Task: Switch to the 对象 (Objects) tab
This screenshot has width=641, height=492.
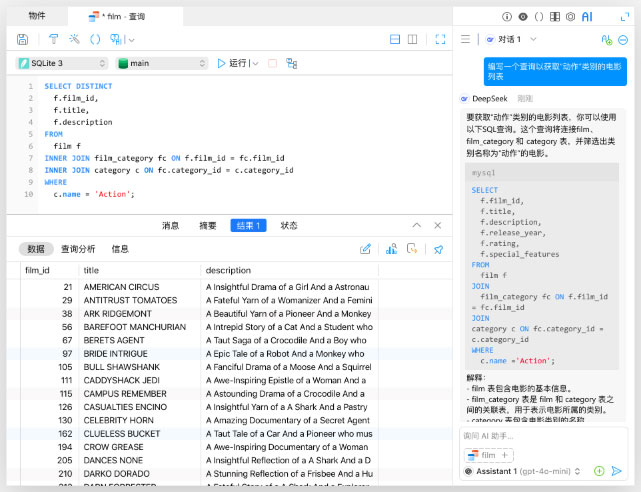Action: pos(37,16)
